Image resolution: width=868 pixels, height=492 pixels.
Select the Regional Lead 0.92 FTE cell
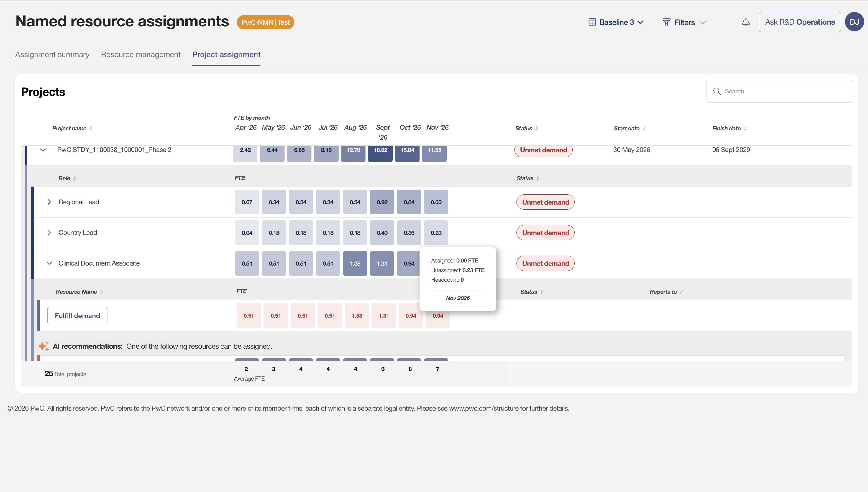(382, 202)
